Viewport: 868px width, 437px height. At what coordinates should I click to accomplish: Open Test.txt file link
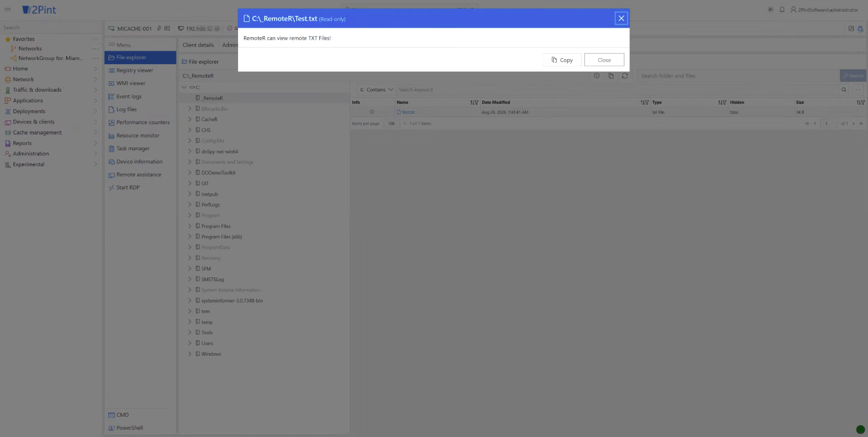point(408,112)
